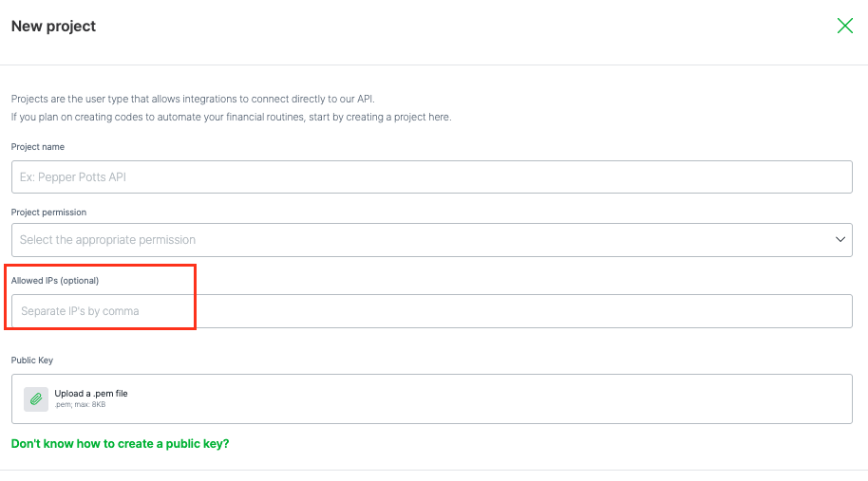The image size is (868, 481).
Task: Click the 'Upload a .pem file' text
Action: (x=91, y=393)
